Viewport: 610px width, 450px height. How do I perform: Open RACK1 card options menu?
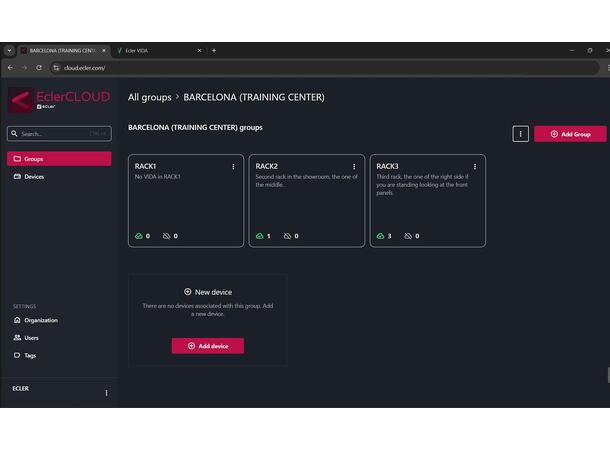tap(233, 166)
